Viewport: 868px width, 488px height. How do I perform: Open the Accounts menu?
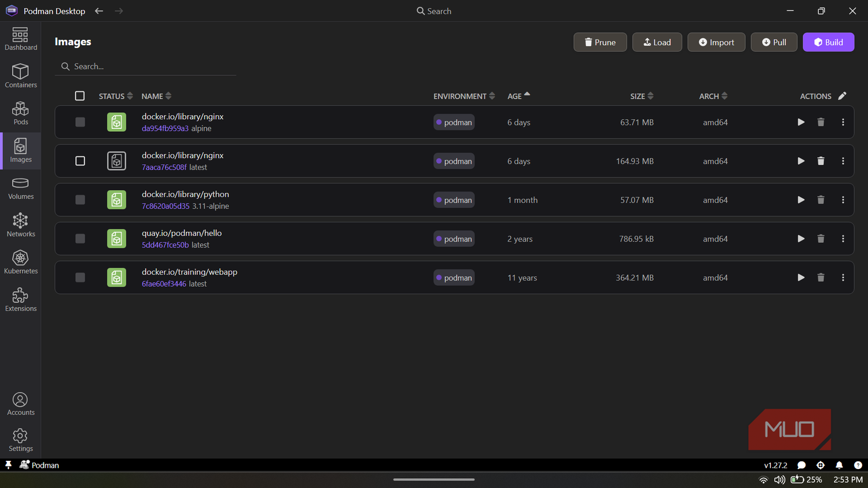[x=20, y=404]
